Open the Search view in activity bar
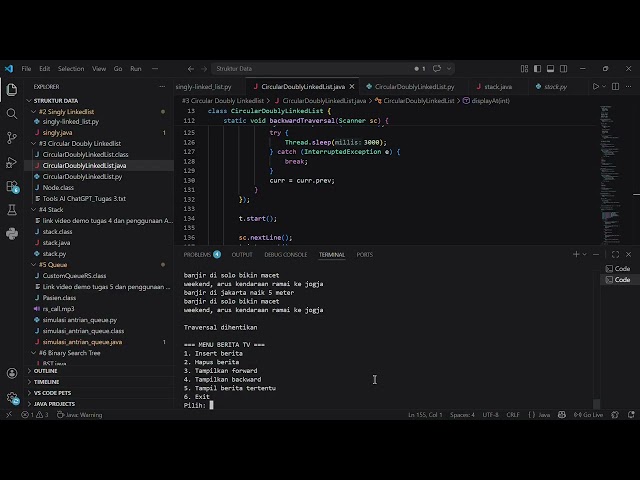The image size is (640, 480). pos(12,113)
